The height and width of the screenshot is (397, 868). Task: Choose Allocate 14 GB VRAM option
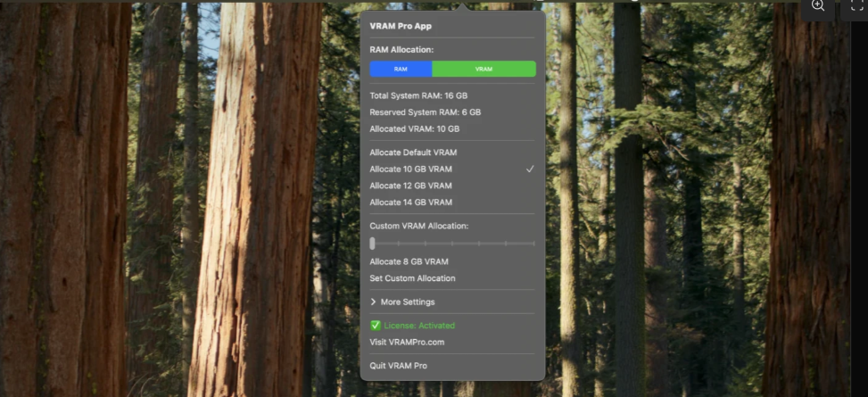[411, 203]
